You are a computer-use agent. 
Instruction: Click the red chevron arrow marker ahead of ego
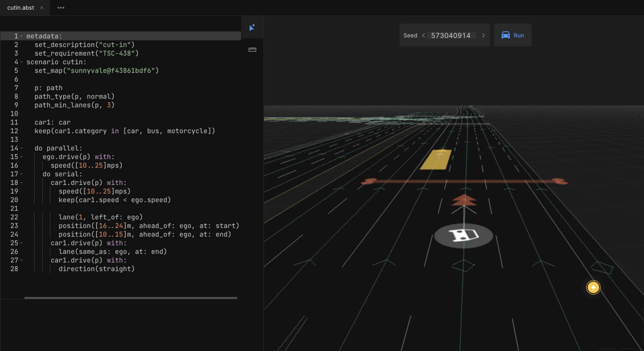(464, 200)
